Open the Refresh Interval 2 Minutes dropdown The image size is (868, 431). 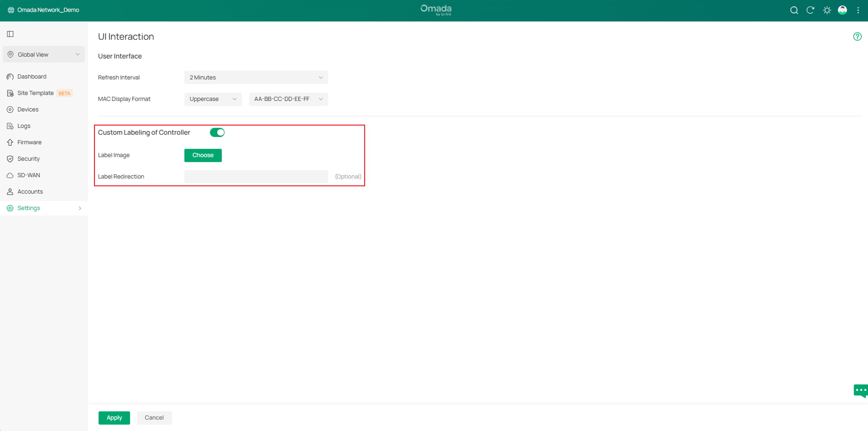click(x=256, y=77)
